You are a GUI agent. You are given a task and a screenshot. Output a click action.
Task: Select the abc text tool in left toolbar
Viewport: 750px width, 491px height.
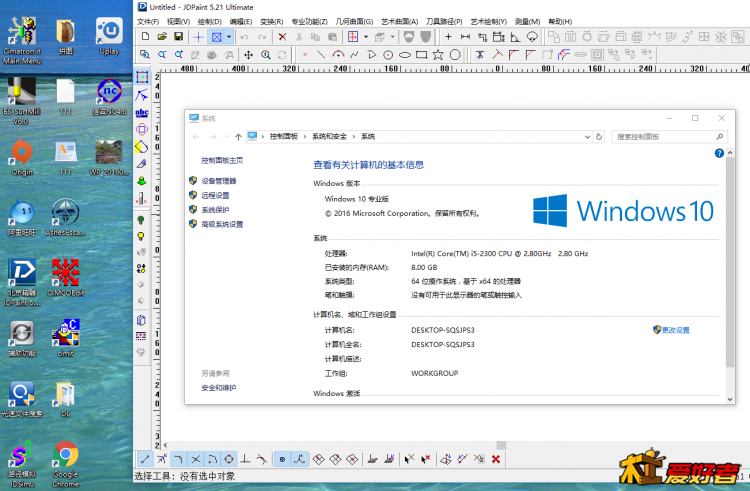[x=142, y=113]
